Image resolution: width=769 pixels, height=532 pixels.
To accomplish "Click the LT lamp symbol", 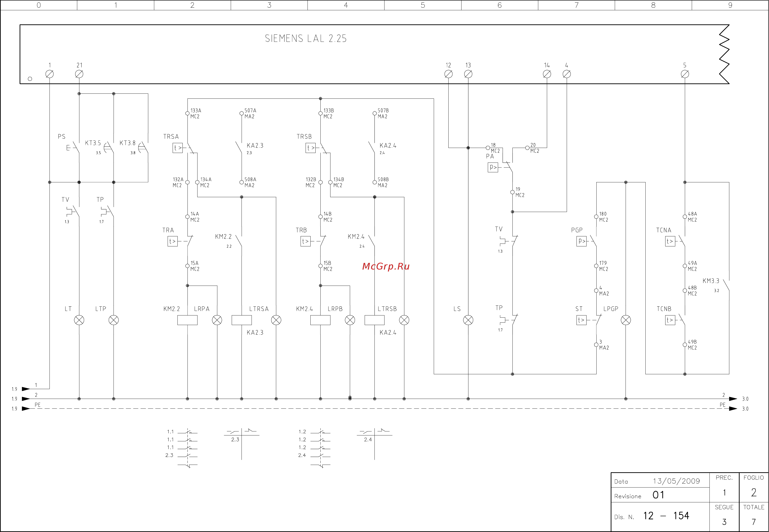I will 79,320.
